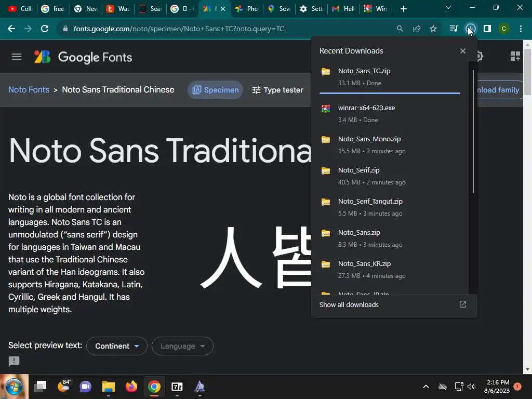Click the Google Fonts logo

83,57
